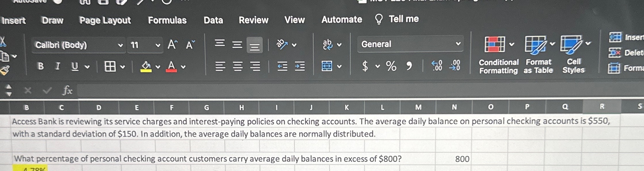Expand the font color palette arrow

pos(183,67)
